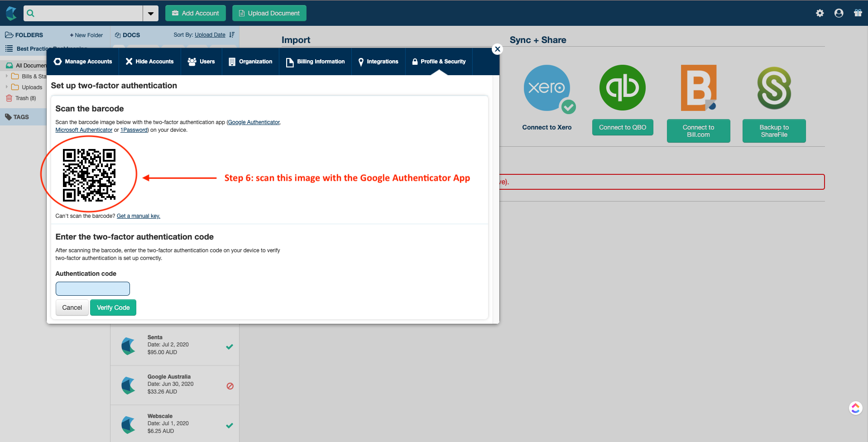
Task: Click Connect to Bill.com button
Action: 699,131
